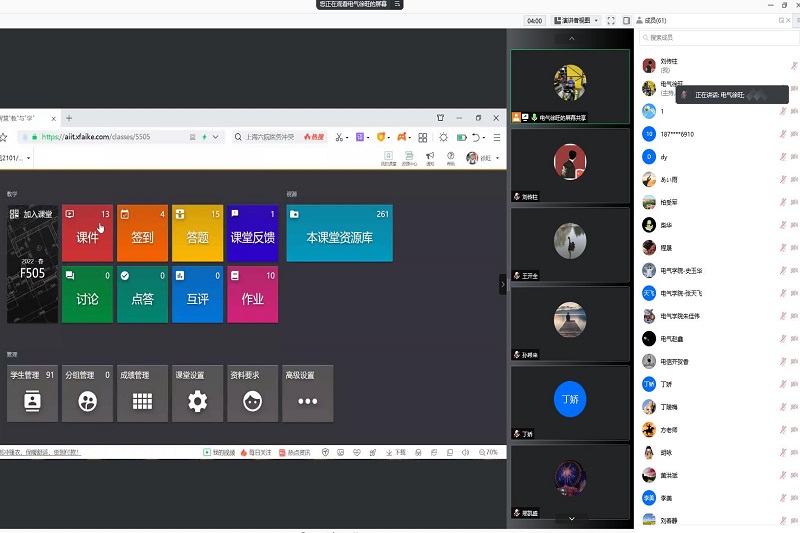
Task: Open the 高级设置 advanced settings tile
Action: (307, 393)
